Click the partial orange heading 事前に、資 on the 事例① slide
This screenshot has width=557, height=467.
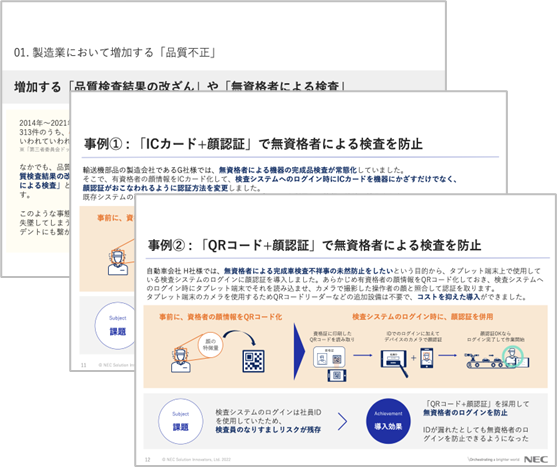[115, 218]
